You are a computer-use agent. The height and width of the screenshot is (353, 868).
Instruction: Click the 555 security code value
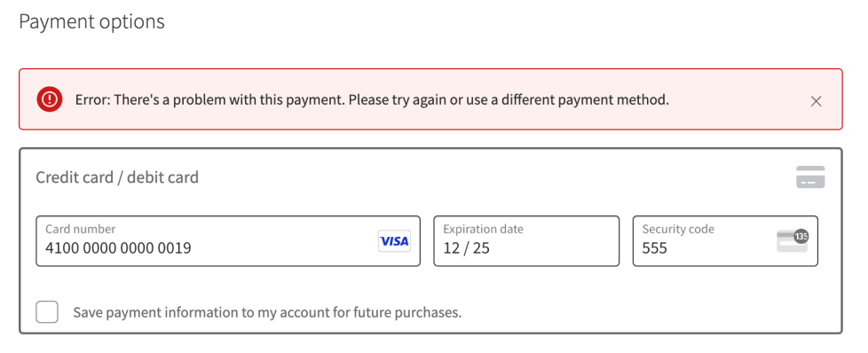tap(654, 248)
